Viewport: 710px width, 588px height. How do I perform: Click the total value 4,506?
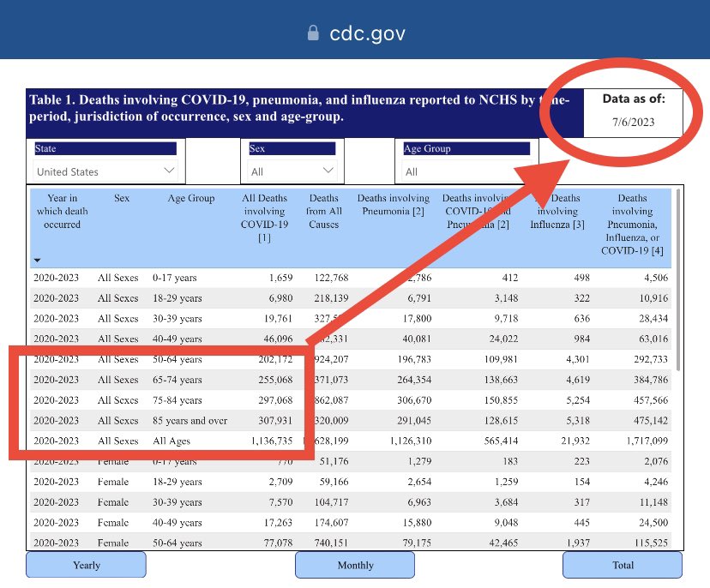pos(656,278)
